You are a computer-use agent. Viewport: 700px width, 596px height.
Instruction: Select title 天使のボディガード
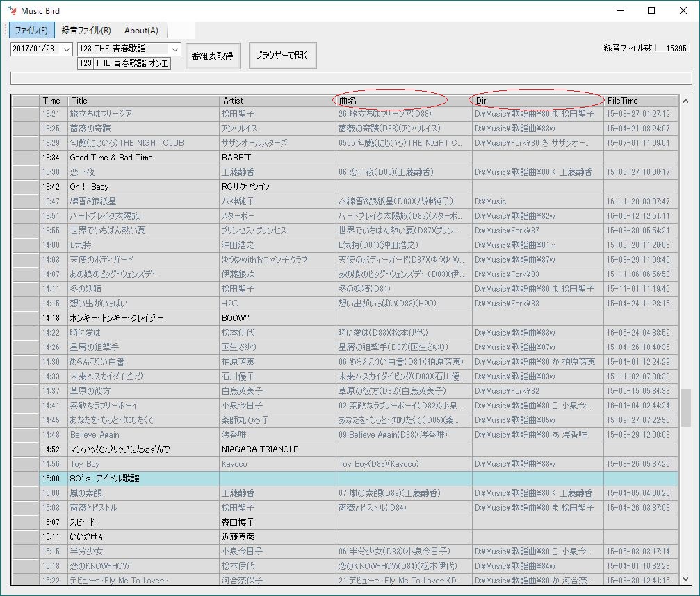click(101, 260)
